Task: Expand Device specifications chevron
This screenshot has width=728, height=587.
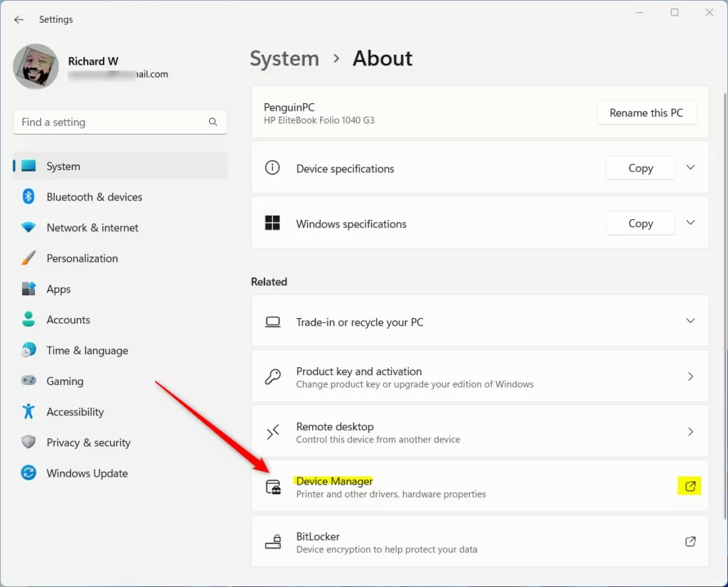Action: (x=690, y=167)
